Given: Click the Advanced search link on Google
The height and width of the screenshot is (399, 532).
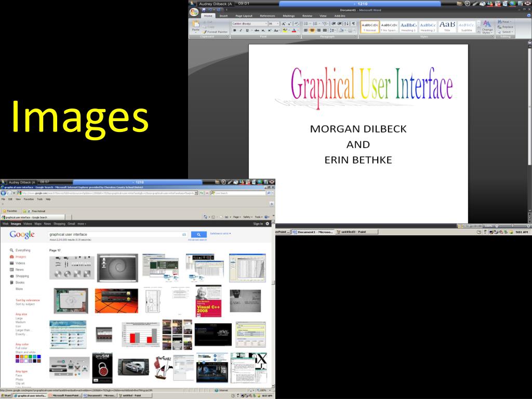Looking at the screenshot, I should 197,240.
